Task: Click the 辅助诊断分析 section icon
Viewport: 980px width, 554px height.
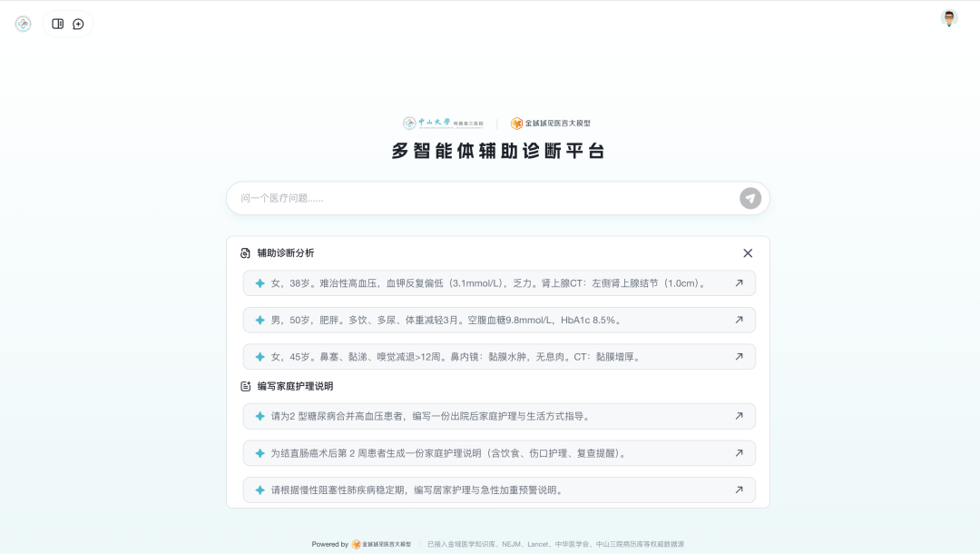Action: coord(245,253)
